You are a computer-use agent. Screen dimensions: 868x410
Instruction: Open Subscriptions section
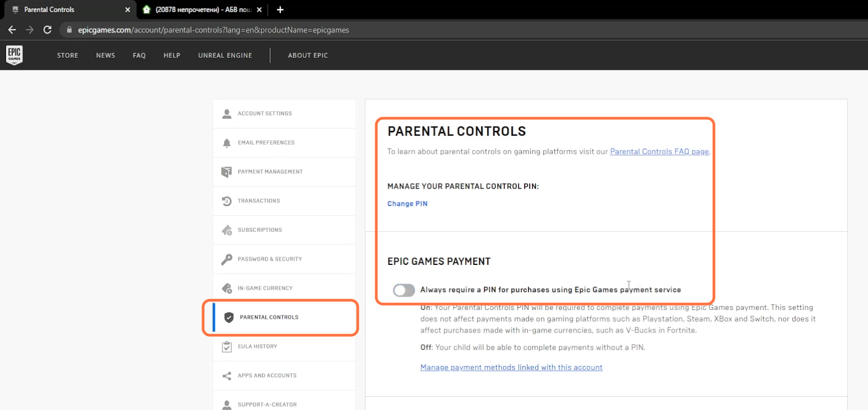click(284, 230)
